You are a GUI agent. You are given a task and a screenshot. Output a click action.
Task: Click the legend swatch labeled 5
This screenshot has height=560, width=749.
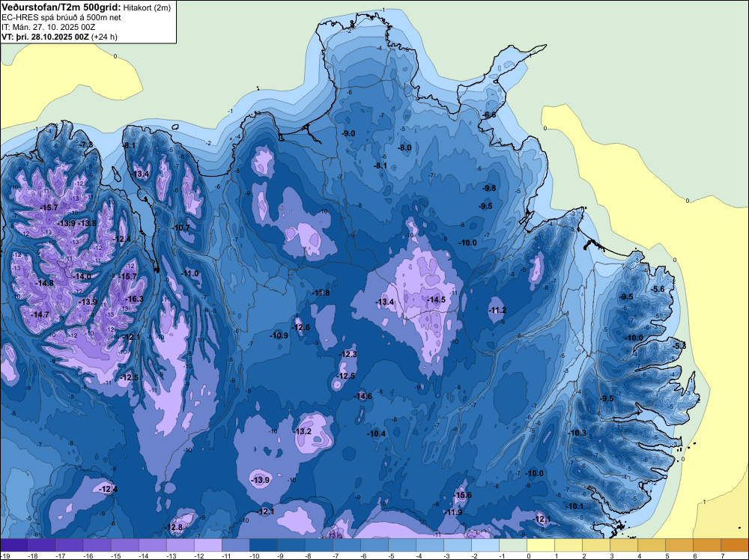679,545
